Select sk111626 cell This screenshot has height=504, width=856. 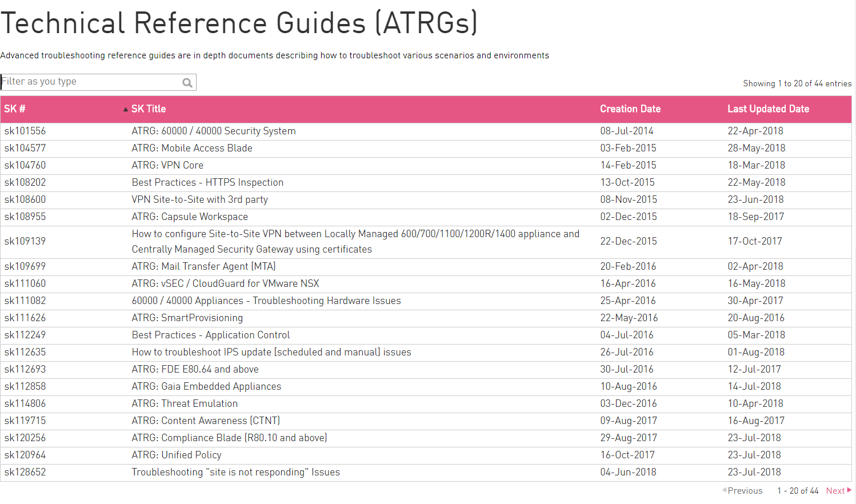(x=25, y=318)
